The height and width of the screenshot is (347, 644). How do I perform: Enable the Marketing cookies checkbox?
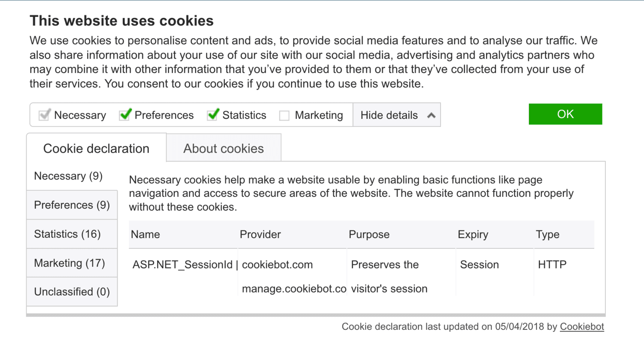(284, 115)
